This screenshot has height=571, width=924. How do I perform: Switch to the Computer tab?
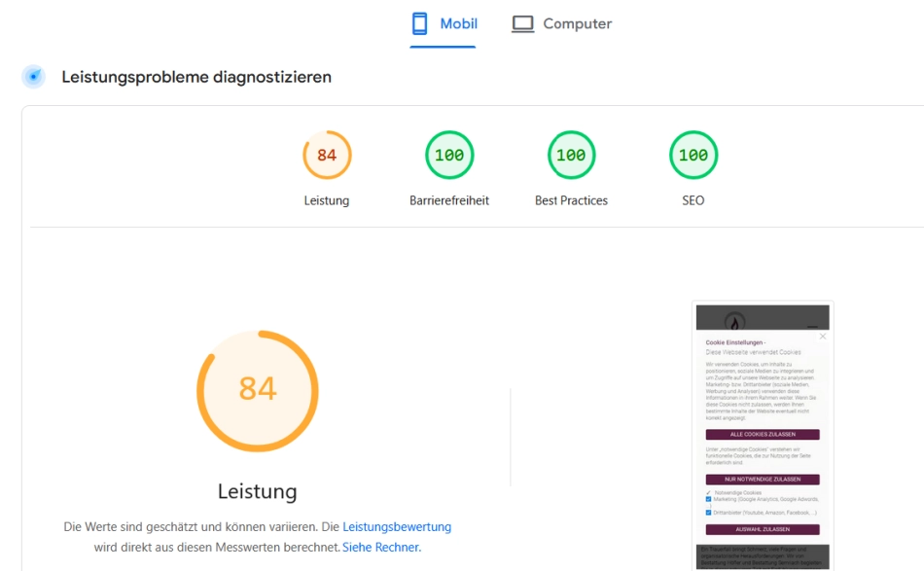[562, 23]
